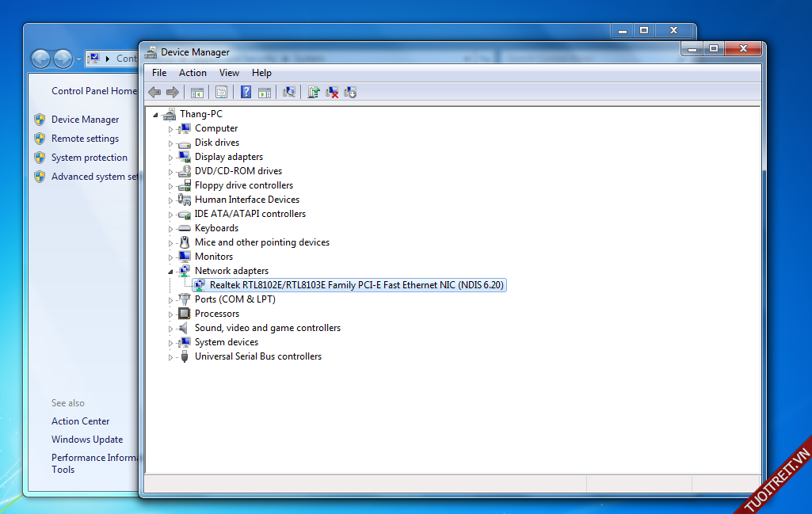Click the Uninstall device icon with red X
Viewport: 812px width, 514px height.
coord(333,92)
